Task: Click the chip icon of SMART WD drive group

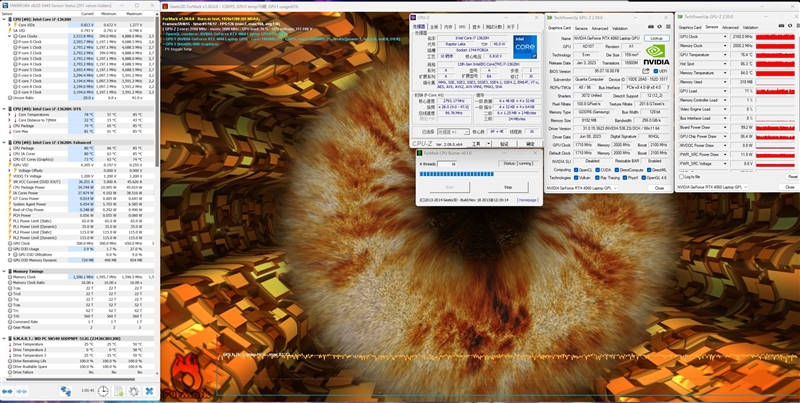Action: [10, 338]
